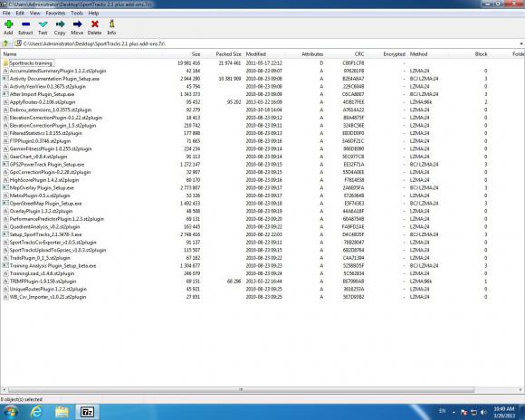
Task: Select Training Analysis Plugin_Setup_beta.exe file icon
Action: pyautogui.click(x=5, y=265)
